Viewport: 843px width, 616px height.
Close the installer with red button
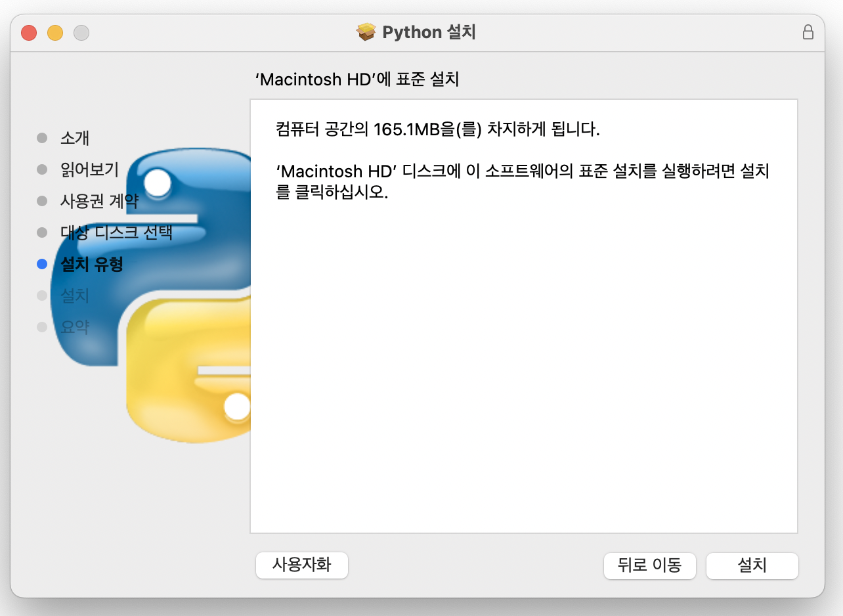29,33
